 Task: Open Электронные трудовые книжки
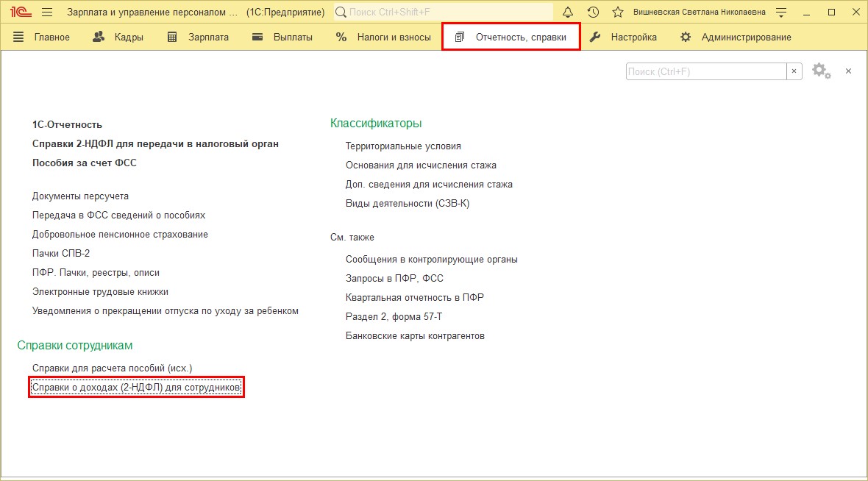[x=100, y=292]
